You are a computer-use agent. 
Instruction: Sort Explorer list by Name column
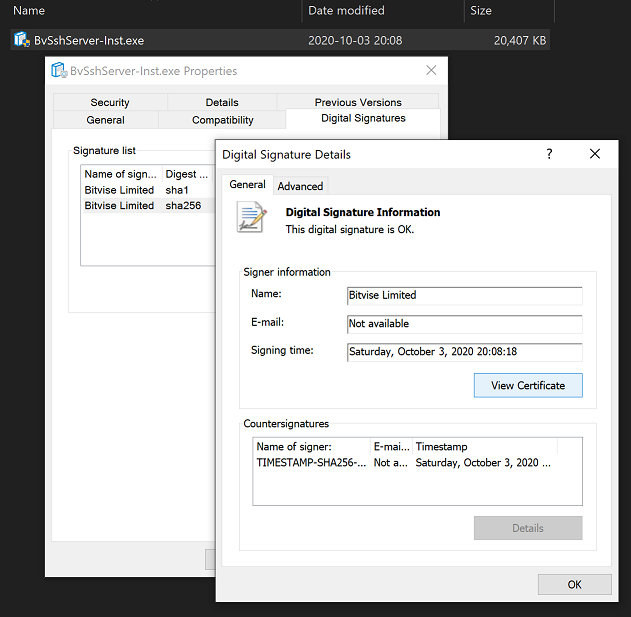click(155, 10)
